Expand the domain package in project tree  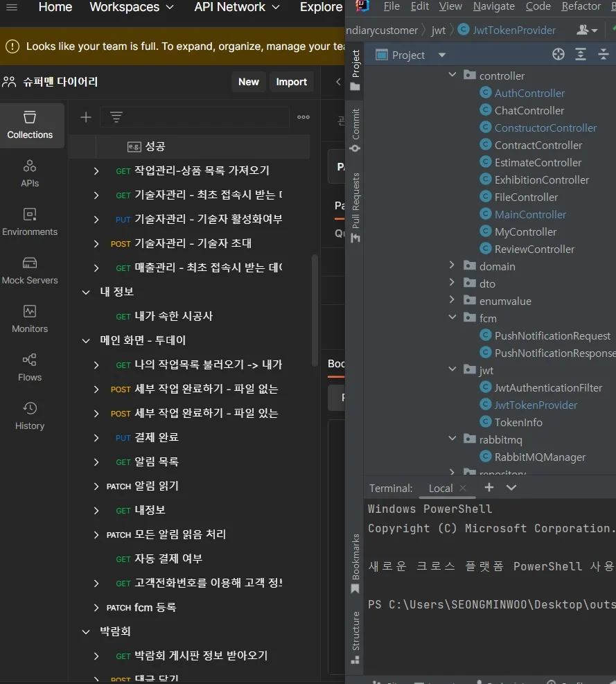[x=452, y=266]
